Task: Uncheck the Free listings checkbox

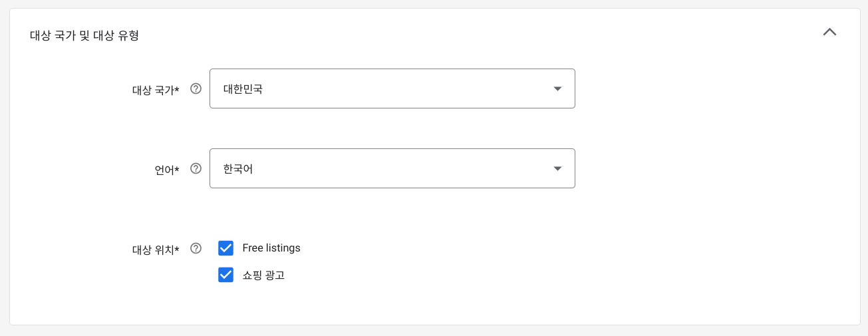Action: pyautogui.click(x=226, y=248)
